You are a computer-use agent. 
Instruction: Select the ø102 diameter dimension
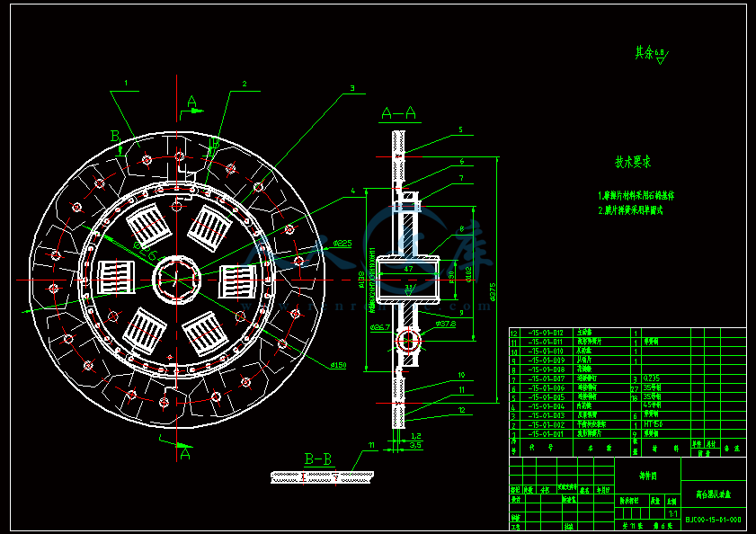pyautogui.click(x=468, y=274)
